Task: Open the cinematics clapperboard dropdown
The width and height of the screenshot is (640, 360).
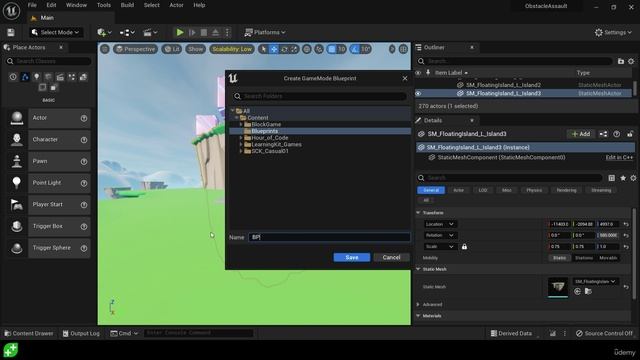Action: click(x=150, y=32)
